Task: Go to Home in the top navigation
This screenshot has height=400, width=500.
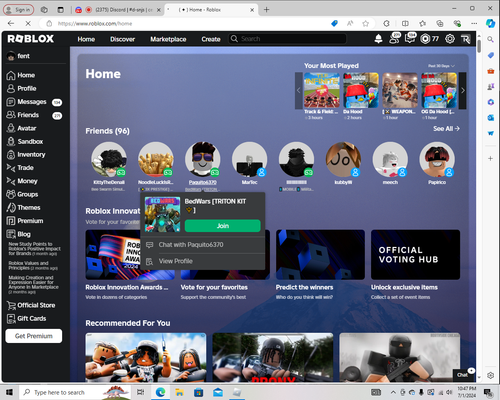Action: click(x=86, y=39)
